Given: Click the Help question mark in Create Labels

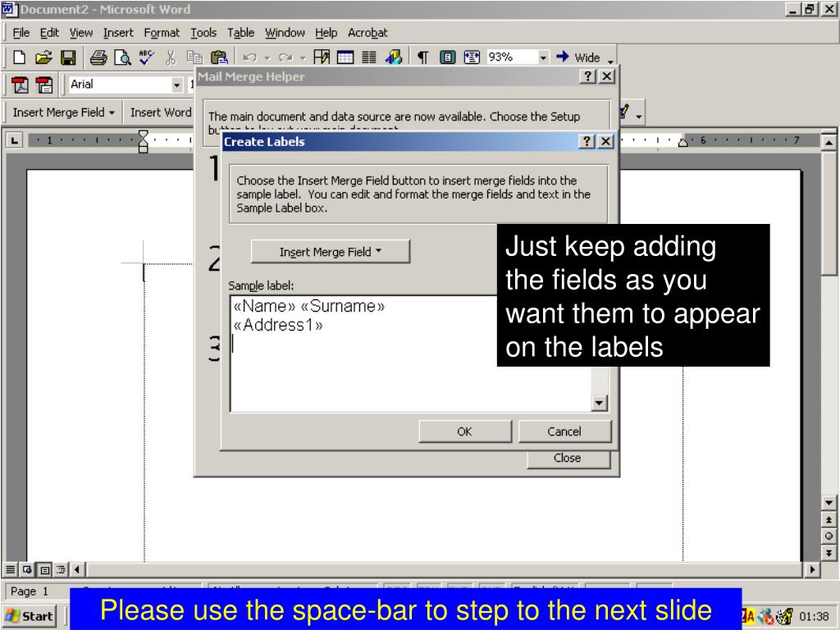Looking at the screenshot, I should pos(587,141).
